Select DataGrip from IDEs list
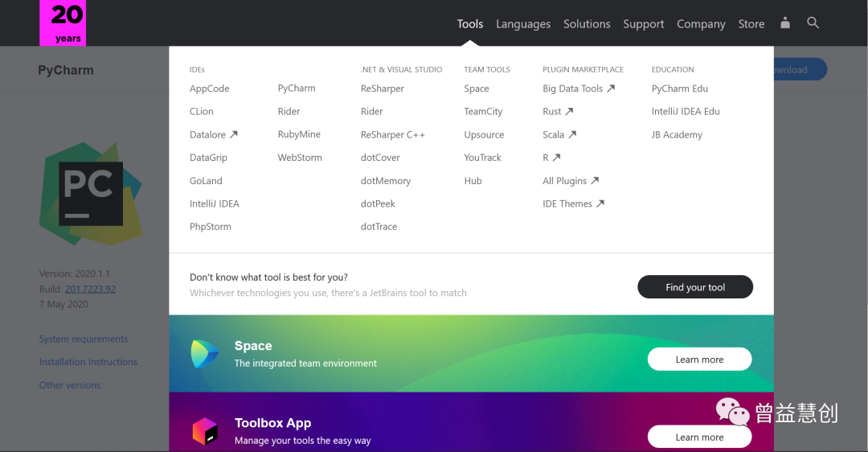 click(208, 158)
